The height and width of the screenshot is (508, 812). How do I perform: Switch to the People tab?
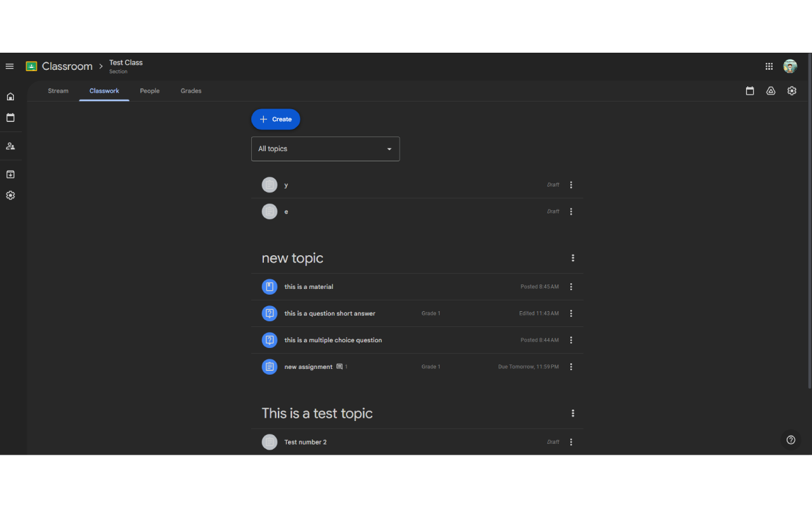pyautogui.click(x=150, y=91)
